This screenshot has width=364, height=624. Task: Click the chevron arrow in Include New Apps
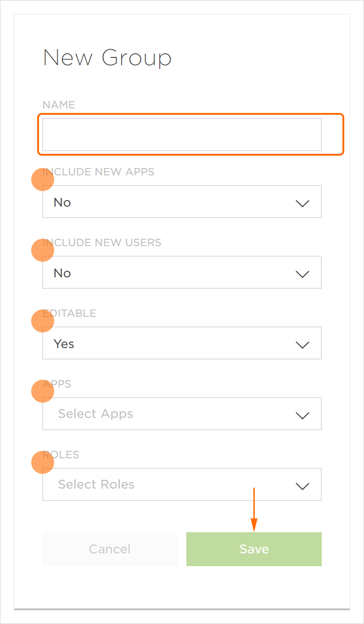click(x=302, y=203)
